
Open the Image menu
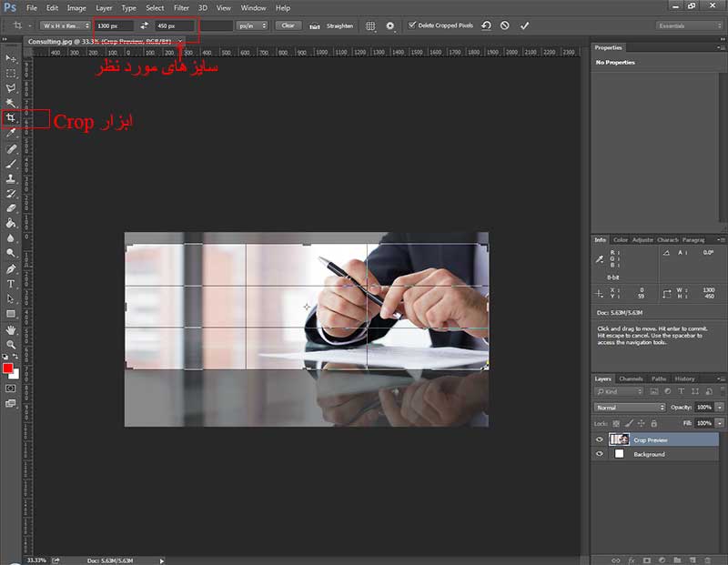[x=76, y=8]
